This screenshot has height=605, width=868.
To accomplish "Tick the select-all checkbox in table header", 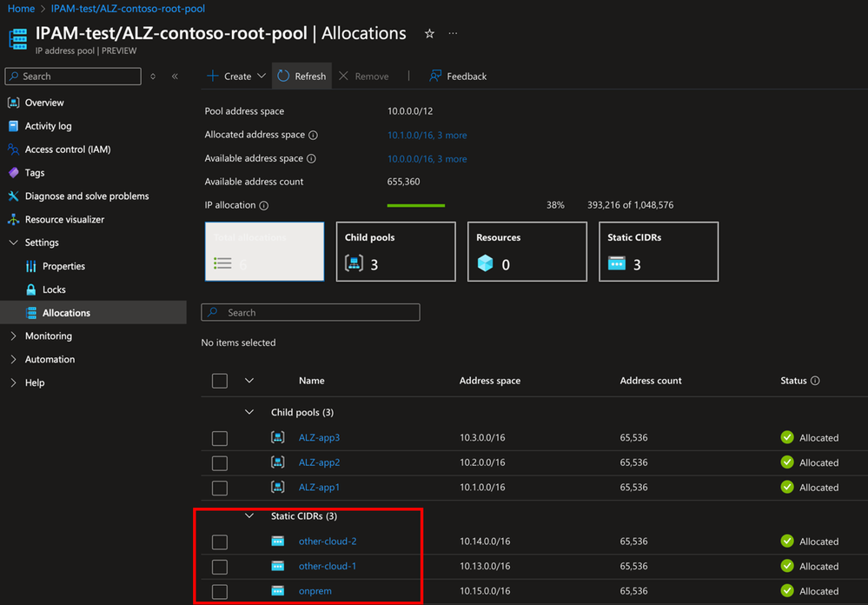I will click(x=220, y=381).
